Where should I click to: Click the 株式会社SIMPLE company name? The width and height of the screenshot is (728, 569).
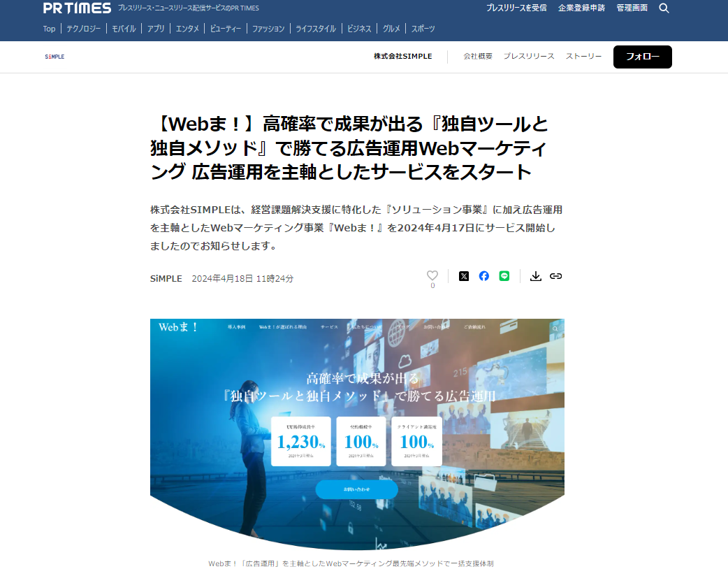click(403, 56)
